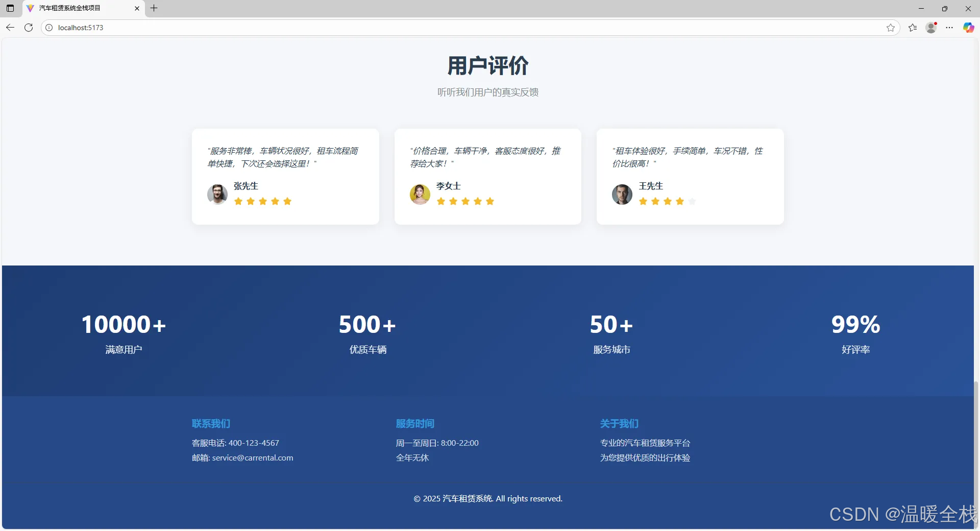
Task: Open Copilot from the browser toolbar
Action: point(968,28)
